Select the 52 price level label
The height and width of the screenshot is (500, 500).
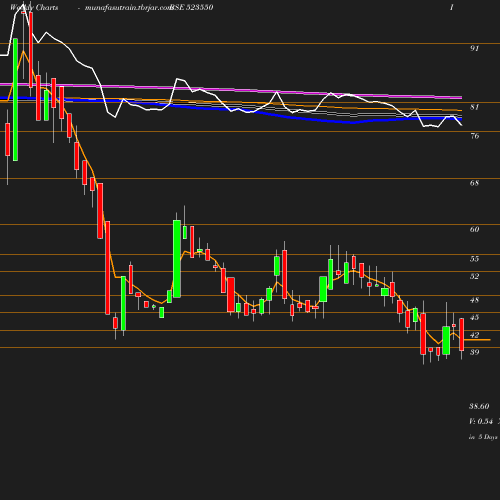click(x=474, y=276)
